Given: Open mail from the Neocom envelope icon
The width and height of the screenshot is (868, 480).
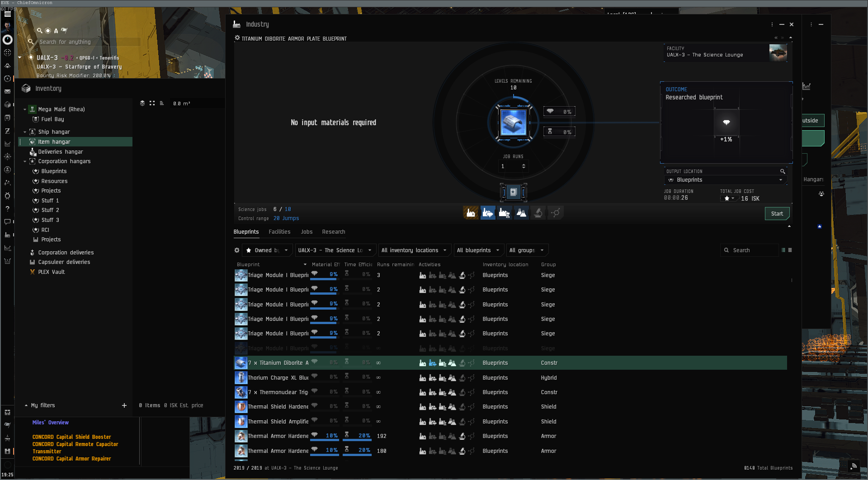Looking at the screenshot, I should click(7, 91).
